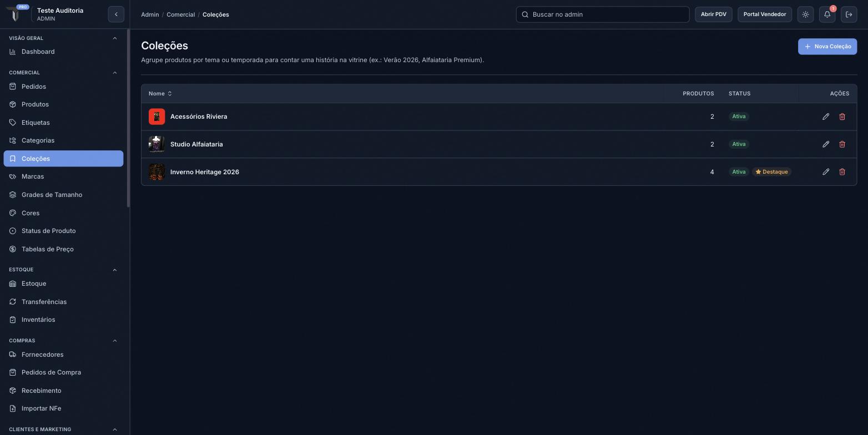Go to Estoque page
Viewport: 868px width, 435px height.
click(x=63, y=284)
